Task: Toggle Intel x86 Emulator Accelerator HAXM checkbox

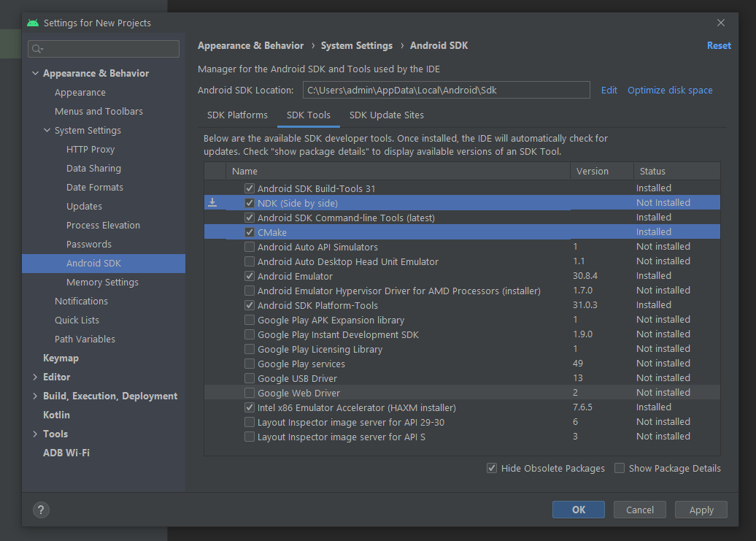Action: (x=250, y=407)
